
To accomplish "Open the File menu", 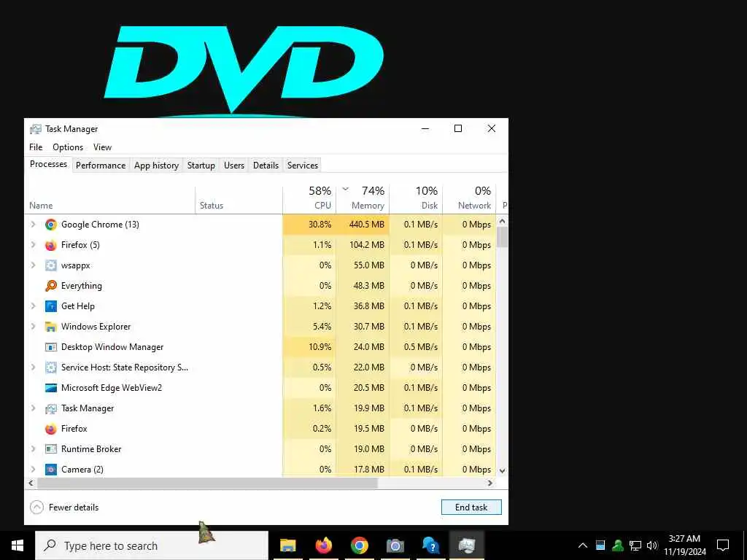I will [x=36, y=147].
